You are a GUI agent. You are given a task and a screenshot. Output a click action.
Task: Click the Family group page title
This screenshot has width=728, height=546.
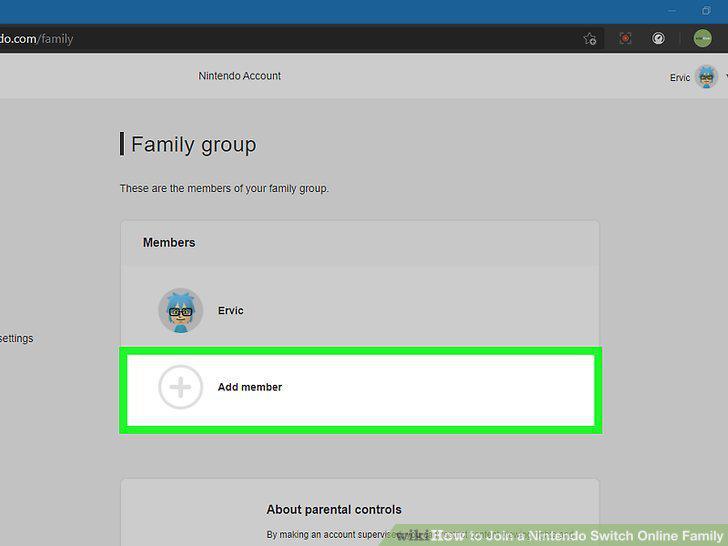(x=194, y=144)
